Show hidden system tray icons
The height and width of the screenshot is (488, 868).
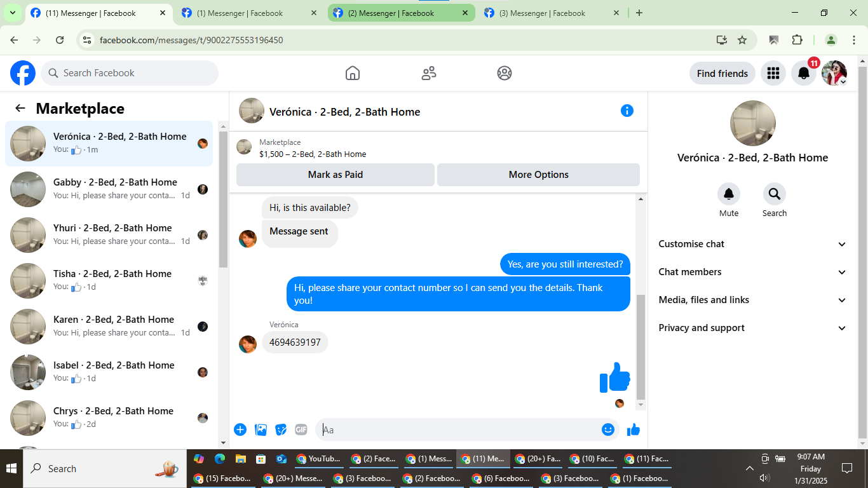750,468
